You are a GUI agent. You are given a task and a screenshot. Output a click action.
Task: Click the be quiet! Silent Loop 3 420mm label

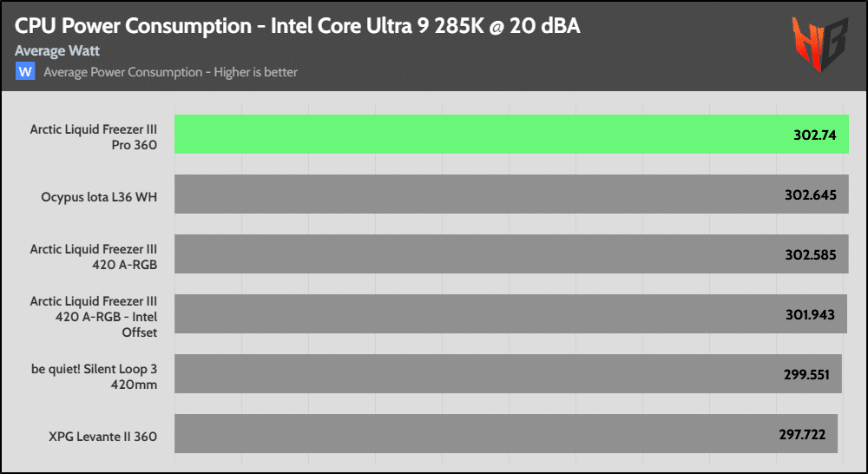pyautogui.click(x=94, y=376)
